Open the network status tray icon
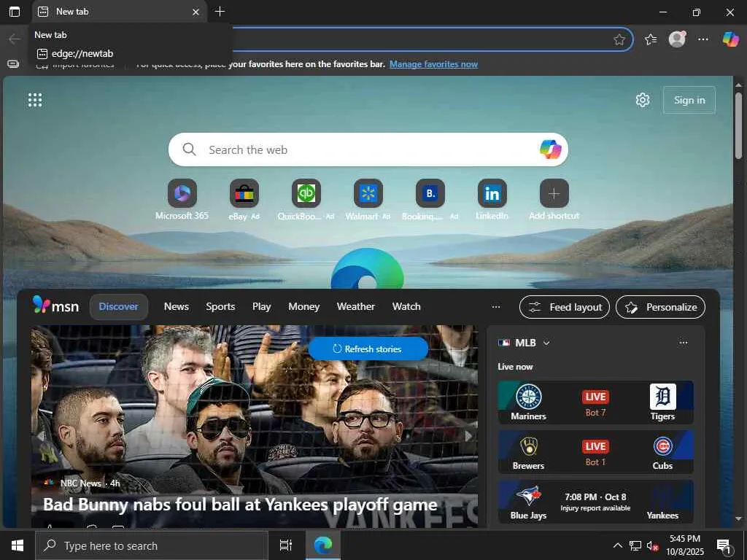 click(635, 545)
